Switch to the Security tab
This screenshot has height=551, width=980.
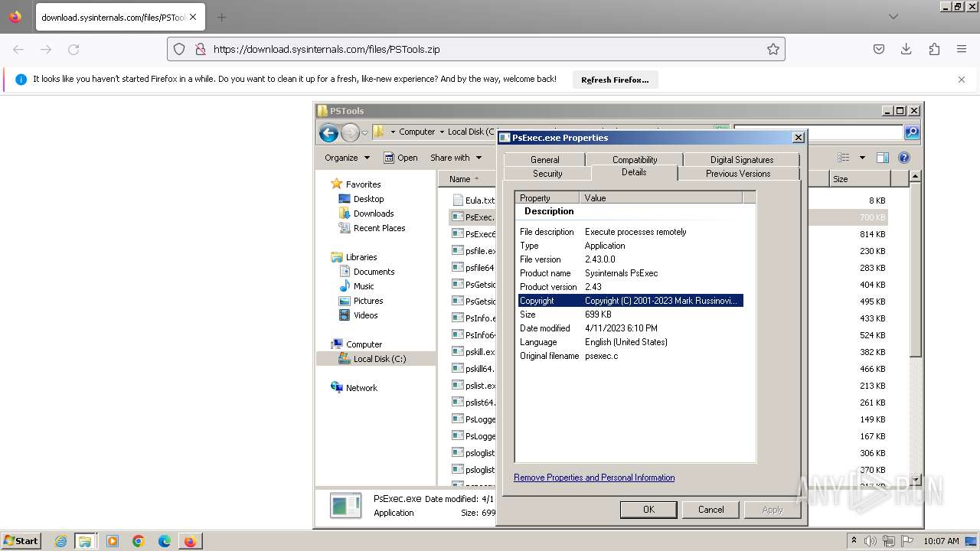pos(547,174)
